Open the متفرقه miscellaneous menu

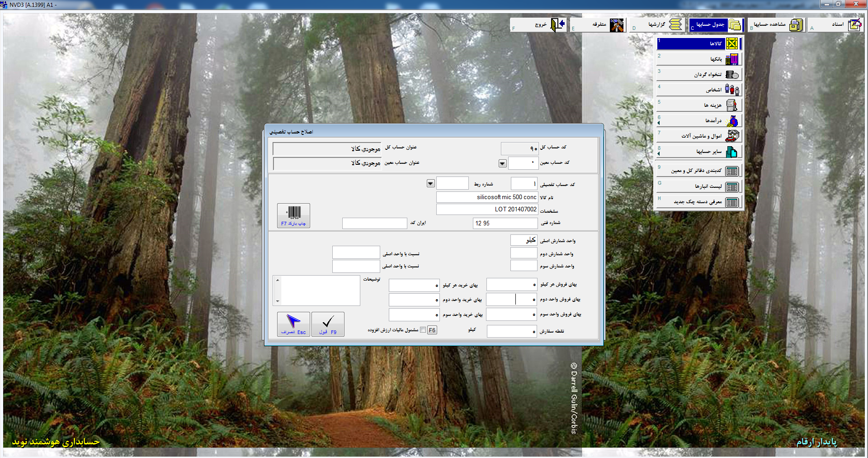coord(597,25)
